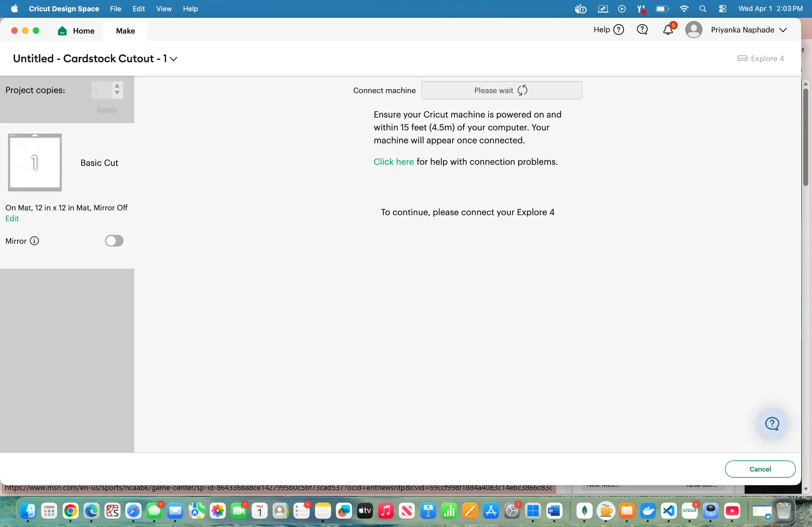Open the Cricut Design Space app menu
The height and width of the screenshot is (527, 812).
tap(64, 9)
